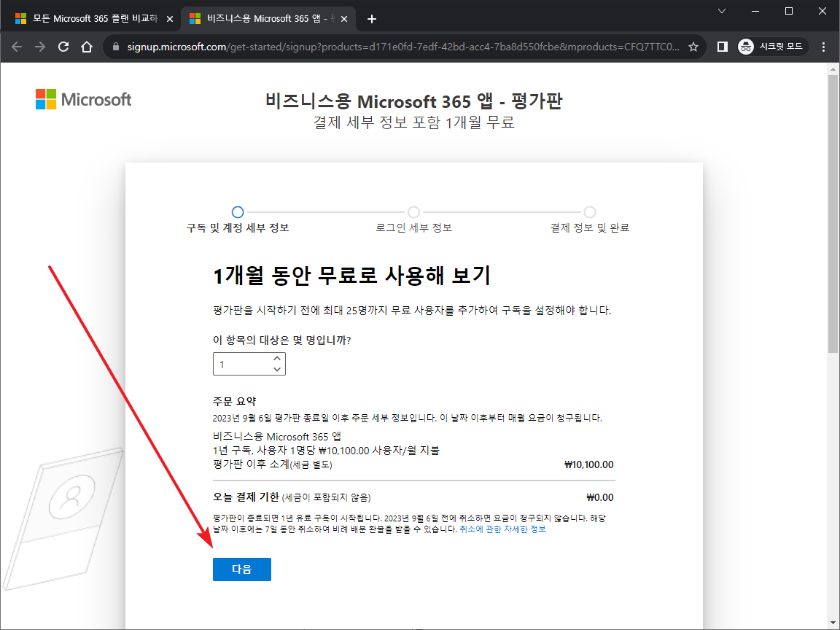
Task: Open the 취소에 관한 자세한 정보 link
Action: 502,529
